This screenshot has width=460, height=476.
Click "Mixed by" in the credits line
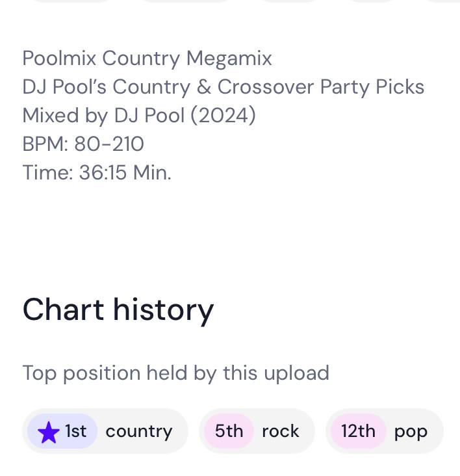tap(65, 115)
